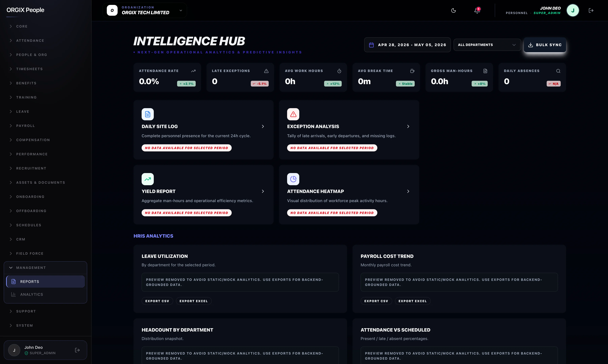Open Daily Site Log arrow
The image size is (608, 364).
263,126
